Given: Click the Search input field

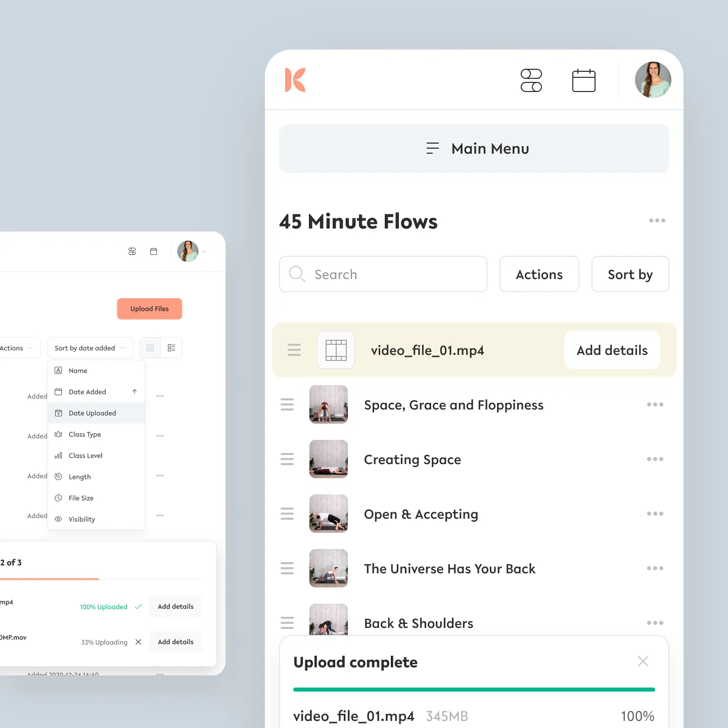Looking at the screenshot, I should point(383,274).
